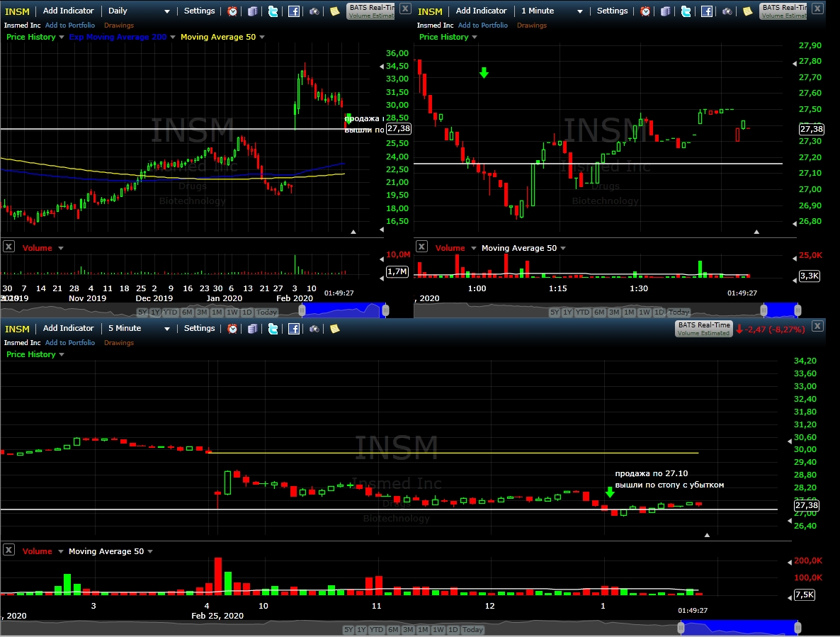
Task: Click Add Indicator in Daily chart
Action: pos(68,11)
